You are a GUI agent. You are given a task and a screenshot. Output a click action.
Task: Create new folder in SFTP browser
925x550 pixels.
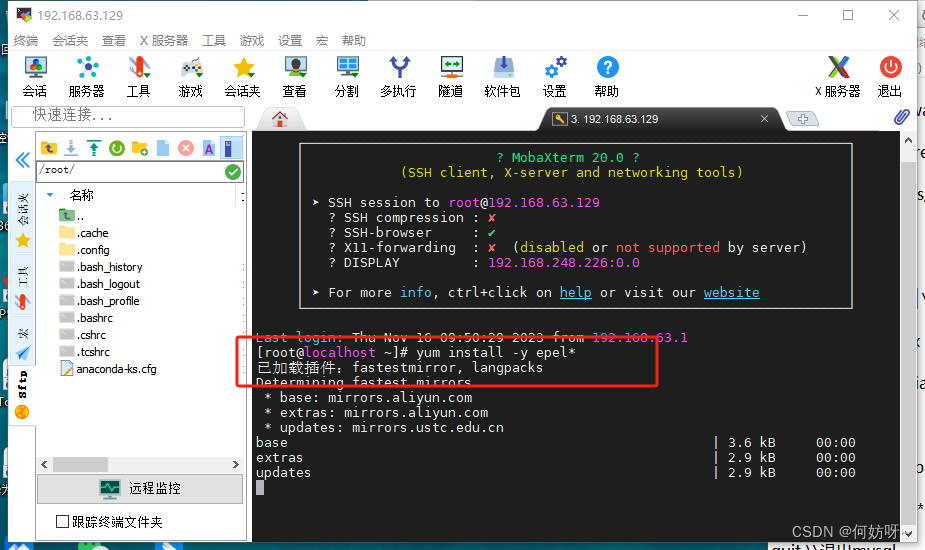(x=140, y=148)
